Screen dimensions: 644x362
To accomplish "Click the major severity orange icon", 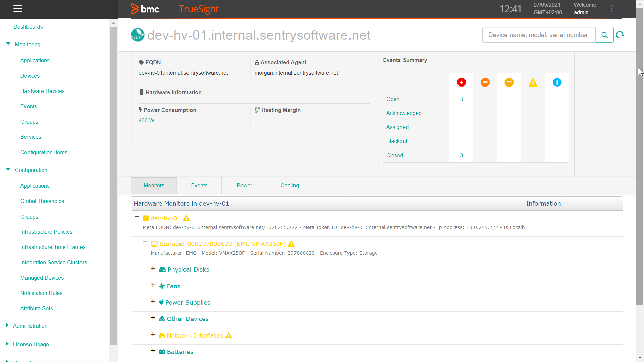I will [486, 83].
